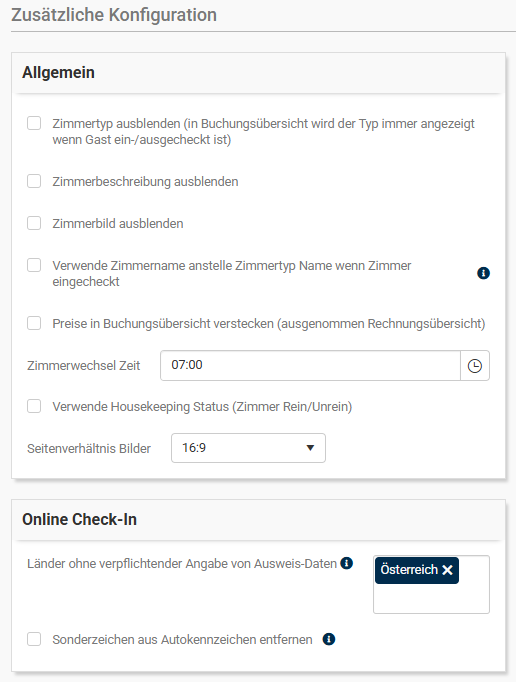Click the Allgemein section header
This screenshot has width=516, height=682.
[58, 72]
